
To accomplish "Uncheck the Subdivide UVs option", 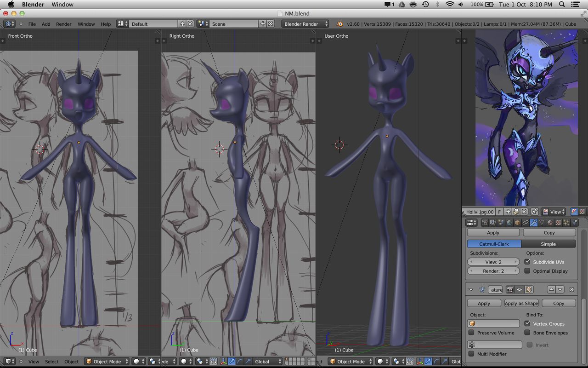I will click(527, 262).
